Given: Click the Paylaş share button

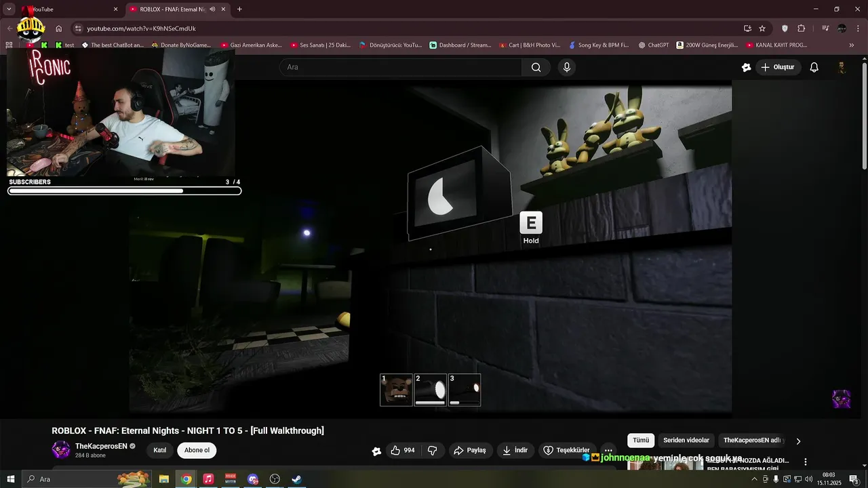Looking at the screenshot, I should pyautogui.click(x=470, y=450).
